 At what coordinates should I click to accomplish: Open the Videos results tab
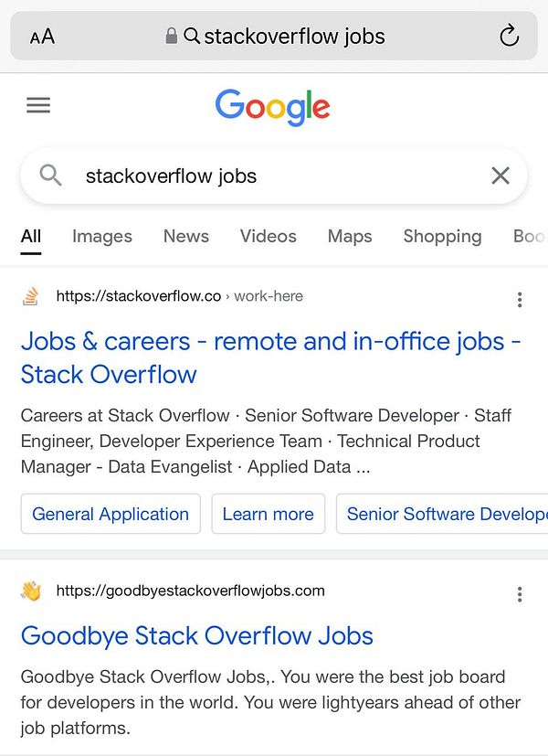pos(269,236)
